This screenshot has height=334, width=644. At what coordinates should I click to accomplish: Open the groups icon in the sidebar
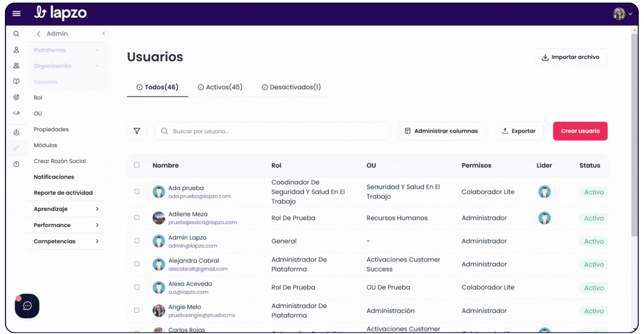(16, 65)
